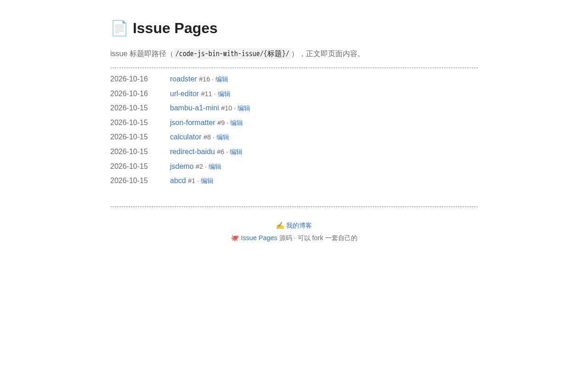Click the 2026-10-15 date beside abcd
Viewport: 588px width, 368px height.
(x=129, y=181)
